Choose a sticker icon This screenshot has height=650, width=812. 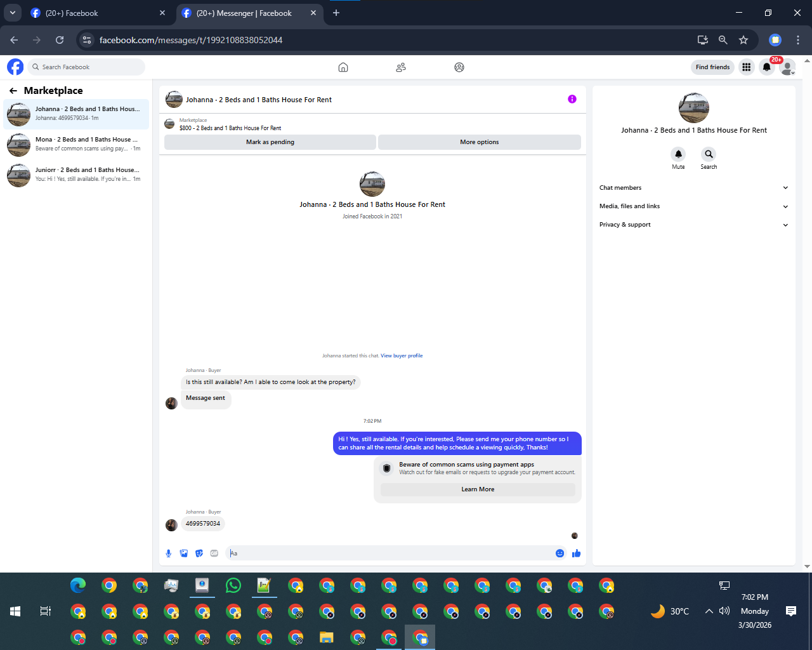click(x=199, y=554)
